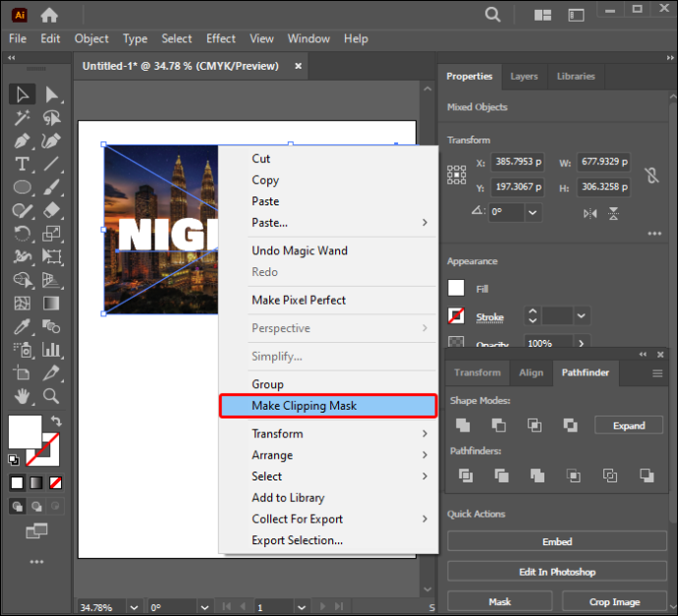Set the fill to None in toolbar
Image resolution: width=678 pixels, height=616 pixels.
point(55,482)
